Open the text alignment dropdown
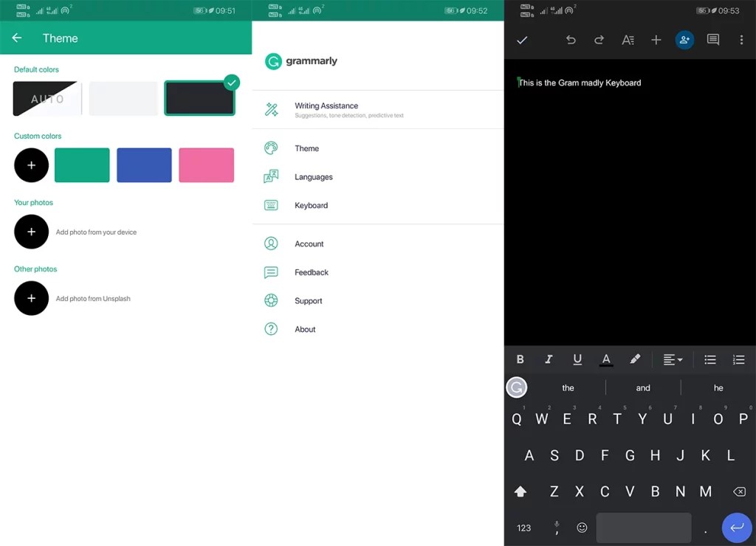Screen dimensions: 756x546 point(673,359)
